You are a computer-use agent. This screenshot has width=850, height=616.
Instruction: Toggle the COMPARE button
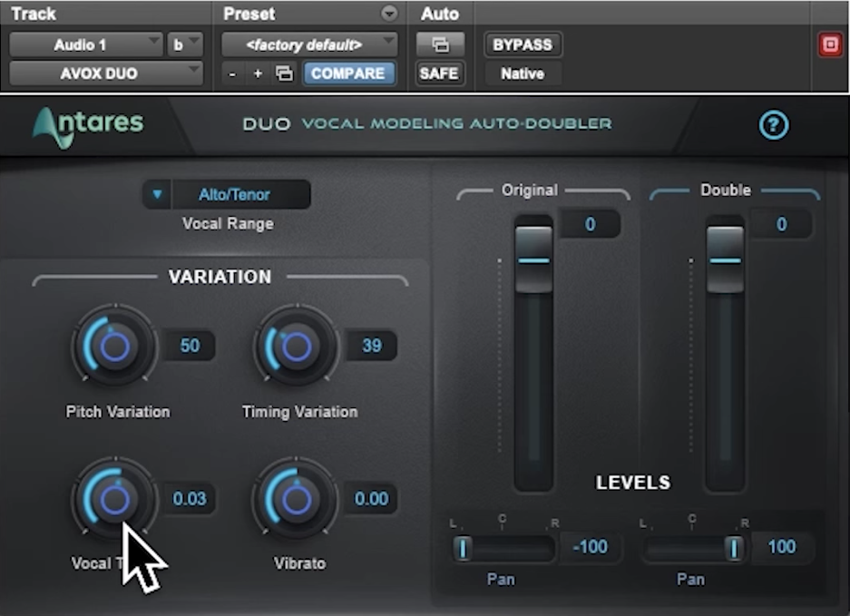[348, 73]
